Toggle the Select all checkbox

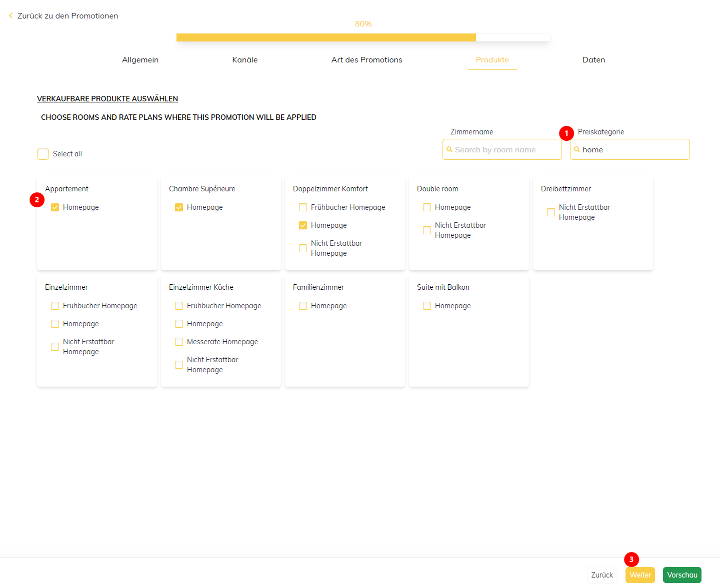(43, 154)
